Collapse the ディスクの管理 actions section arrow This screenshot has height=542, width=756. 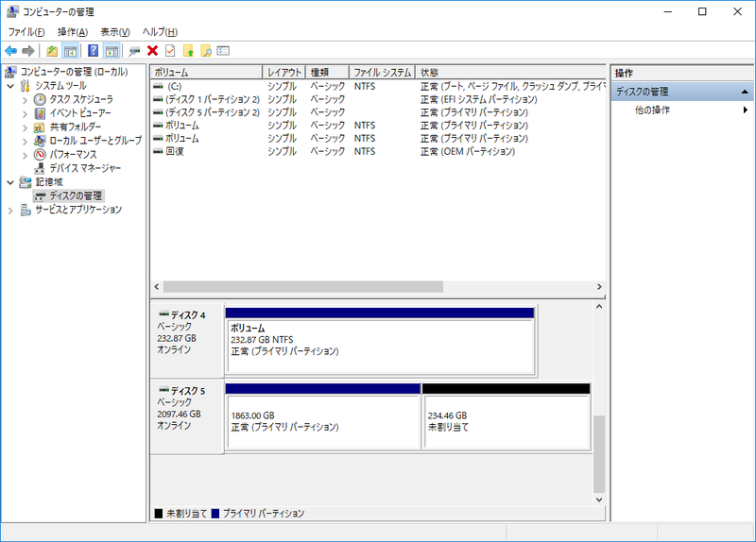pos(745,92)
